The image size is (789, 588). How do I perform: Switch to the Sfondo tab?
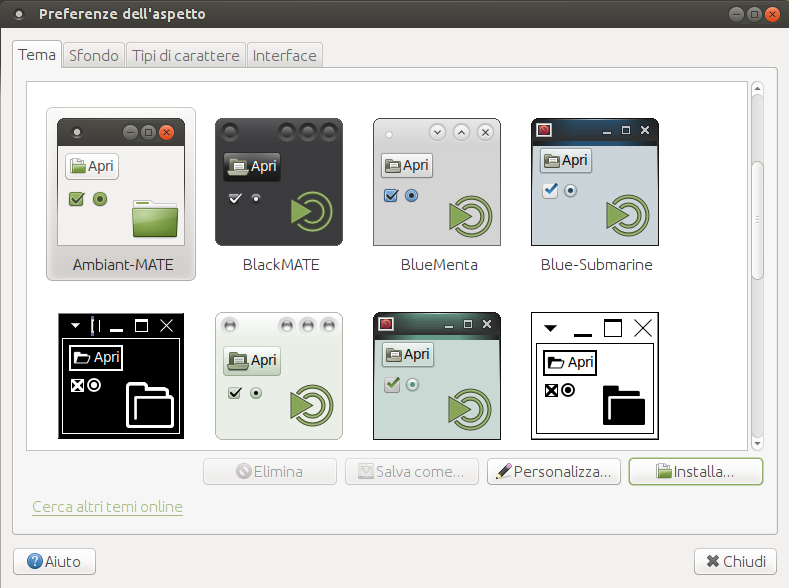coord(95,56)
